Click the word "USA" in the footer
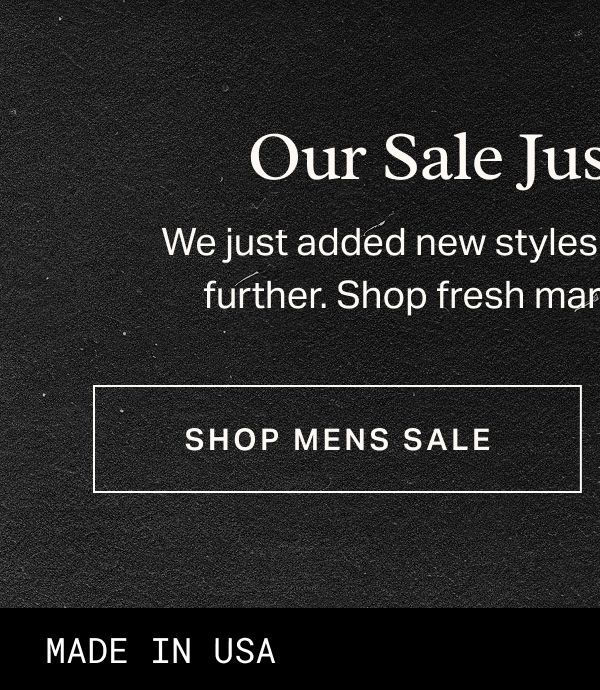Screen dimensions: 600x690 coord(245,651)
